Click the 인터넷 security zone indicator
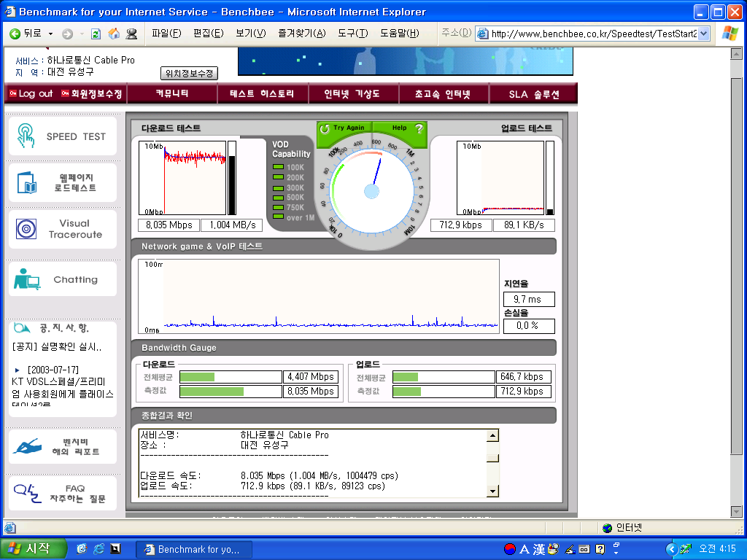This screenshot has width=747, height=560. (622, 528)
